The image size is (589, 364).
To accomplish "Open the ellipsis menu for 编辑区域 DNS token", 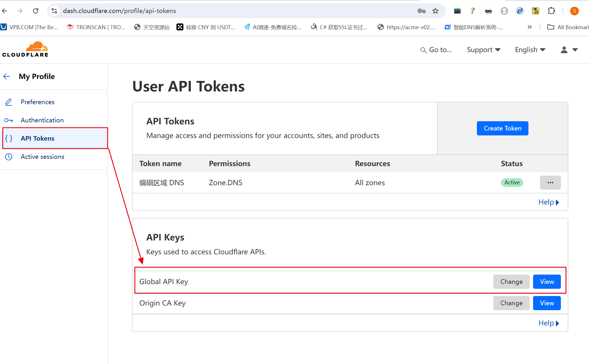I will click(550, 182).
